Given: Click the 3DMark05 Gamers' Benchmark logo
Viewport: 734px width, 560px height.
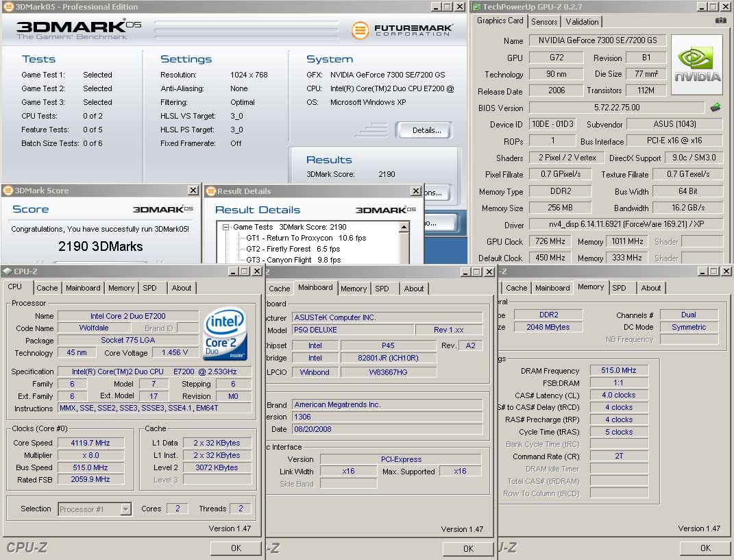Looking at the screenshot, I should (78, 29).
